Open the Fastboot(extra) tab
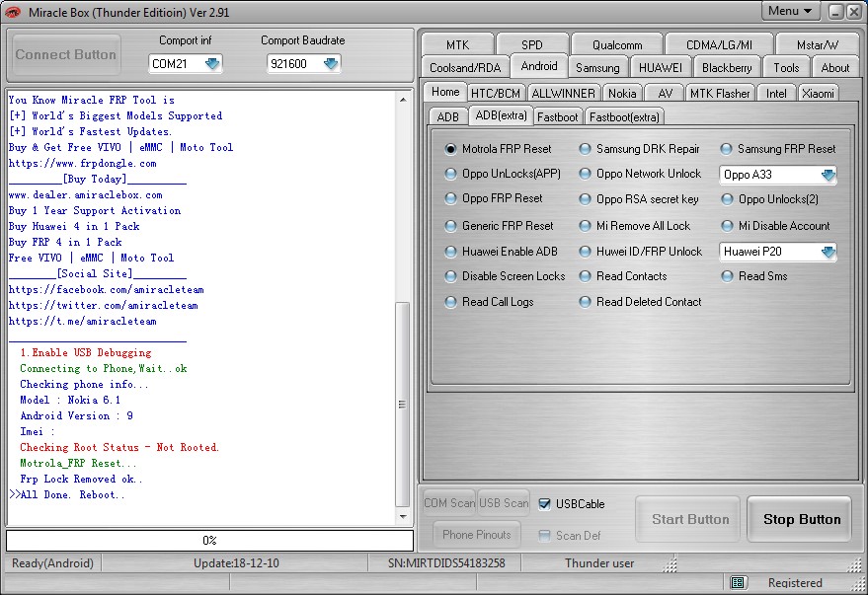This screenshot has height=595, width=868. [x=624, y=116]
